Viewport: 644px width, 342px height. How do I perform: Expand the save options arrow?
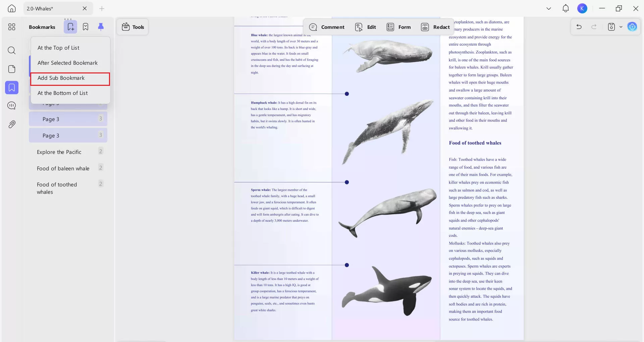point(621,27)
